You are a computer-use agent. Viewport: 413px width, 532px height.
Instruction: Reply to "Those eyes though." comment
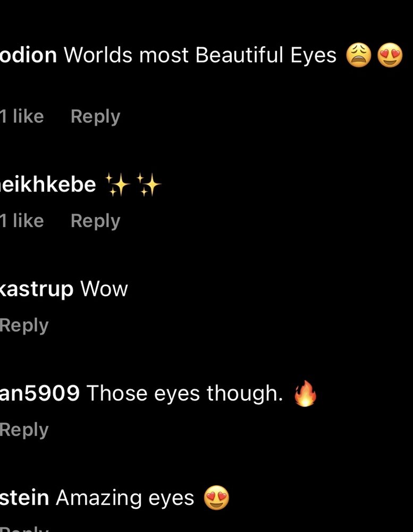click(24, 429)
